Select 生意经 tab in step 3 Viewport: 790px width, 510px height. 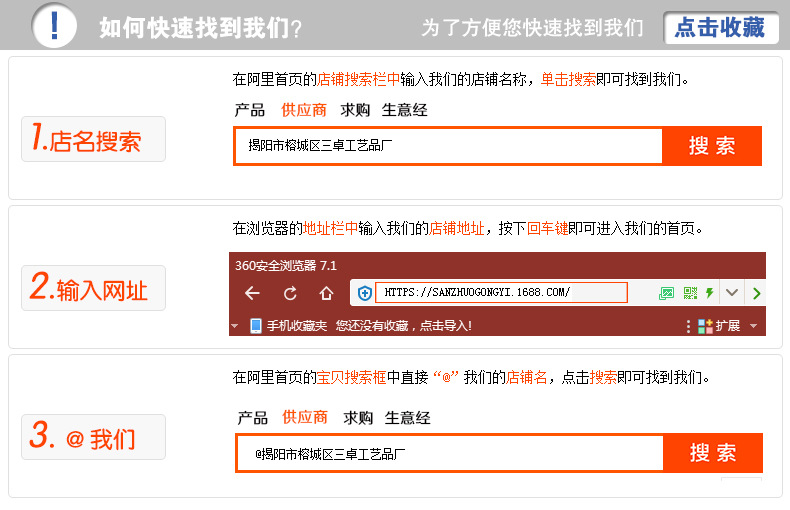pyautogui.click(x=407, y=417)
